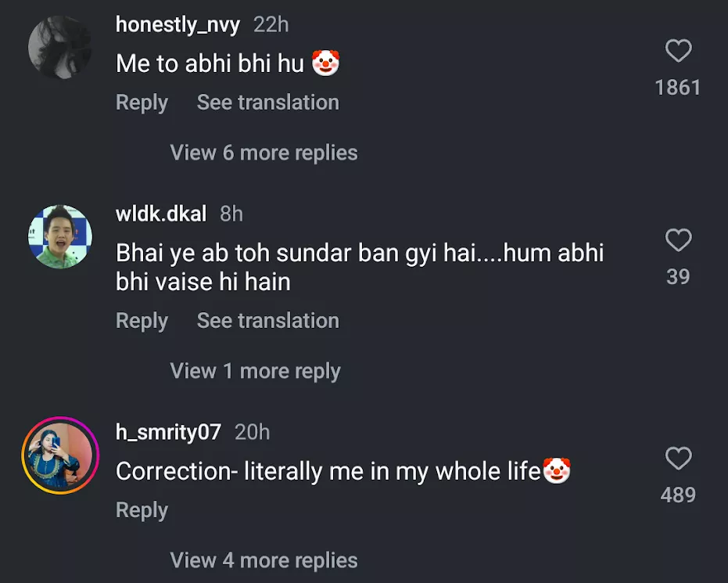Open honestly_nvy's profile picture

click(x=60, y=48)
